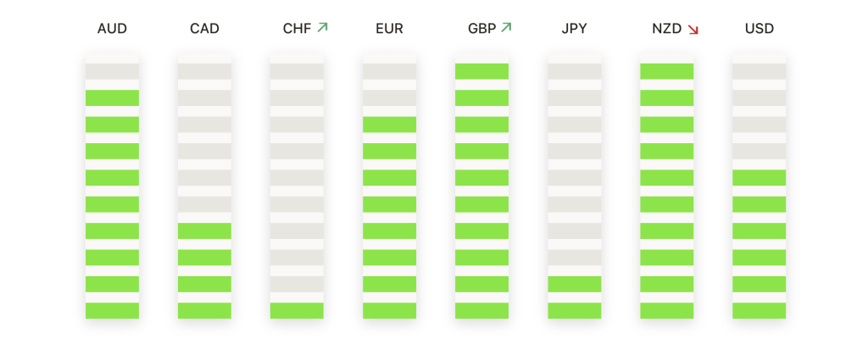Click the topmost green bar in JPY meter
The width and height of the screenshot is (868, 344).
coord(574,284)
